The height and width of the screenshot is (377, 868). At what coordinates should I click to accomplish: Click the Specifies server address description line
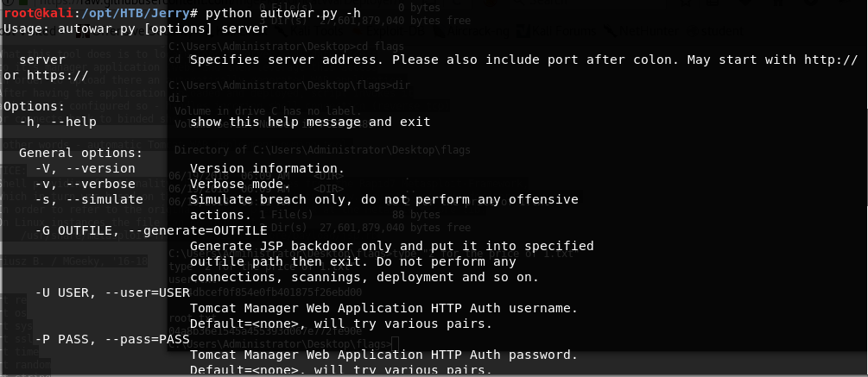(x=523, y=60)
